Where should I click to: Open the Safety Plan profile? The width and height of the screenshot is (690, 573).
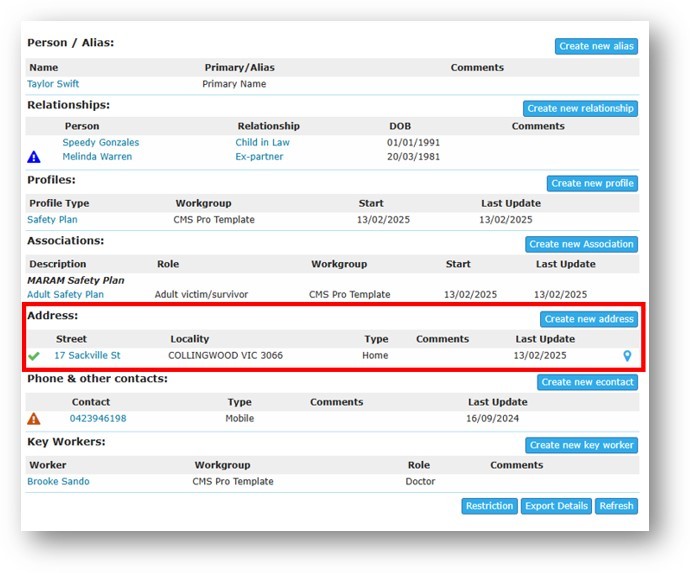pos(52,220)
